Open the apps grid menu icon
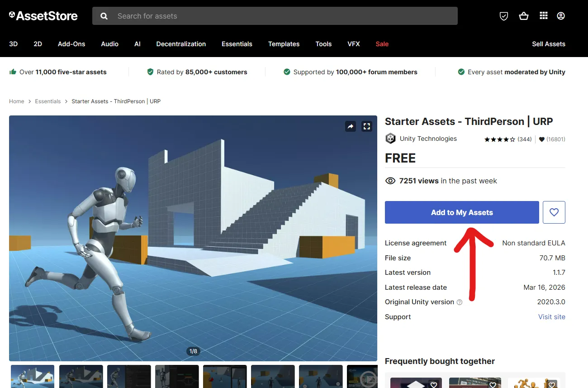This screenshot has height=388, width=588. pyautogui.click(x=544, y=16)
